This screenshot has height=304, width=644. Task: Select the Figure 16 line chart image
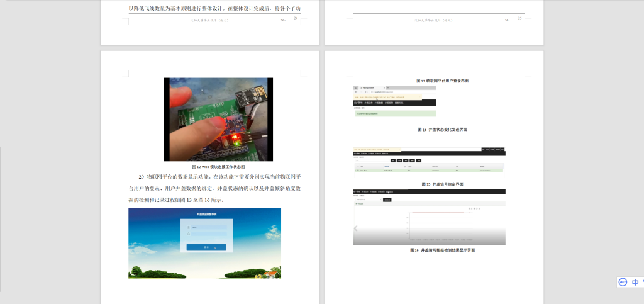coord(429,217)
